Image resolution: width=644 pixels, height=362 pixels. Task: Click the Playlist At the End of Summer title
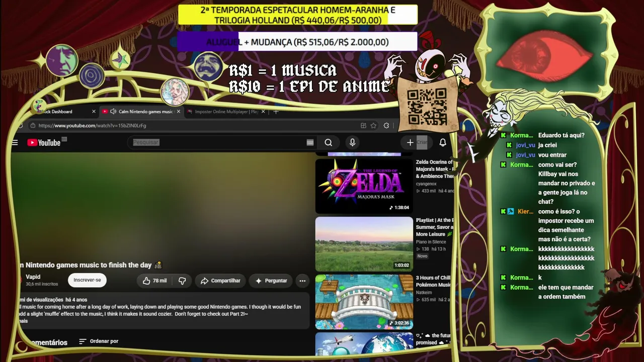[434, 227]
